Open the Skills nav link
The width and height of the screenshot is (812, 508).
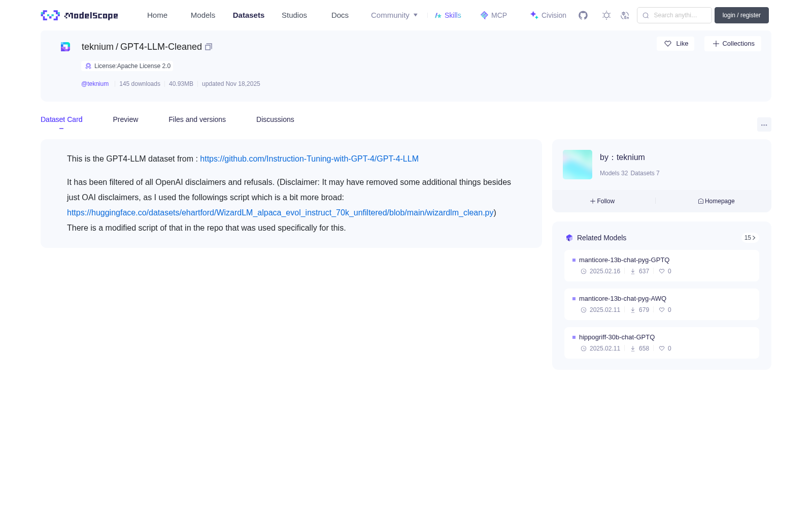(448, 15)
